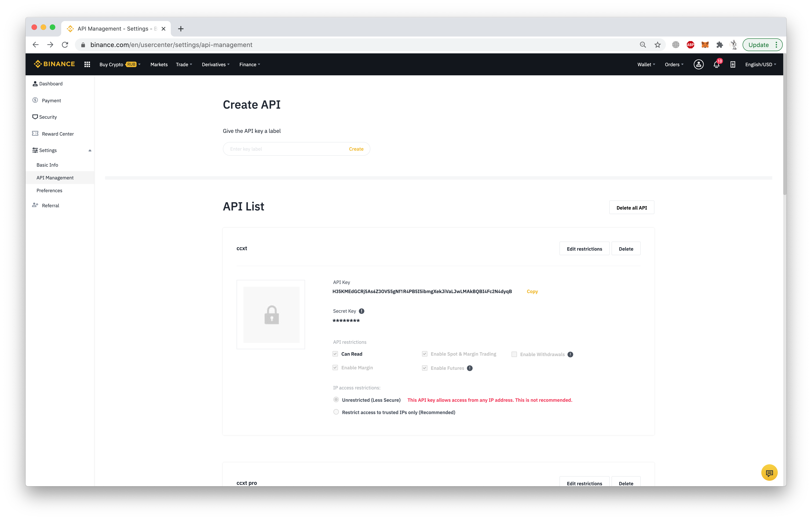Click the zoom magnifier icon in address bar

coord(643,45)
